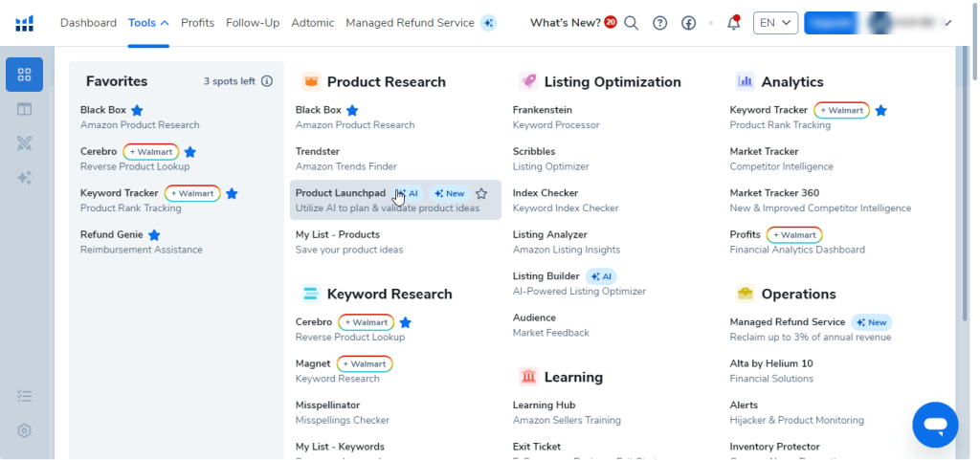Open the search magnifier icon
This screenshot has width=980, height=460.
click(x=632, y=23)
